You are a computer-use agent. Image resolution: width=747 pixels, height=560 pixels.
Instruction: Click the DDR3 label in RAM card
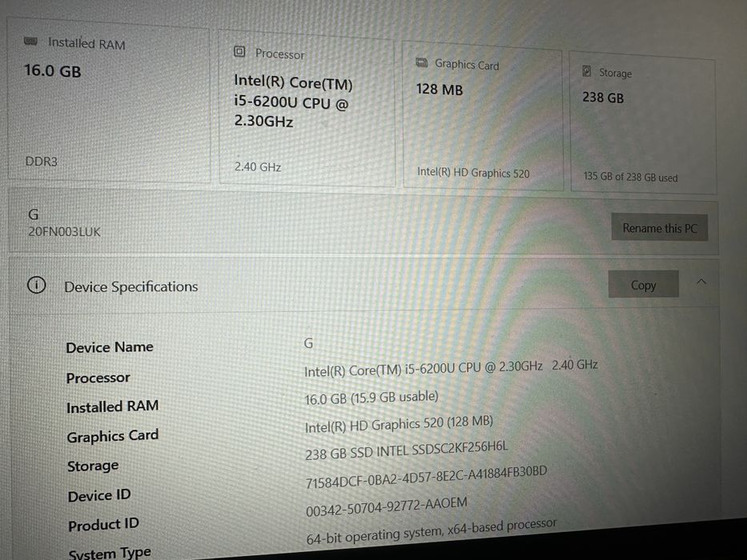click(41, 161)
